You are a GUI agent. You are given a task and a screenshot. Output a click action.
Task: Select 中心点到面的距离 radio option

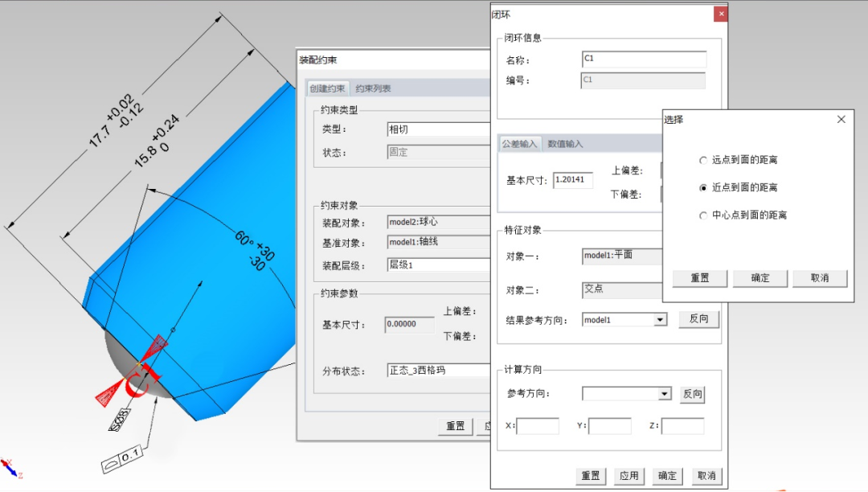pos(704,215)
